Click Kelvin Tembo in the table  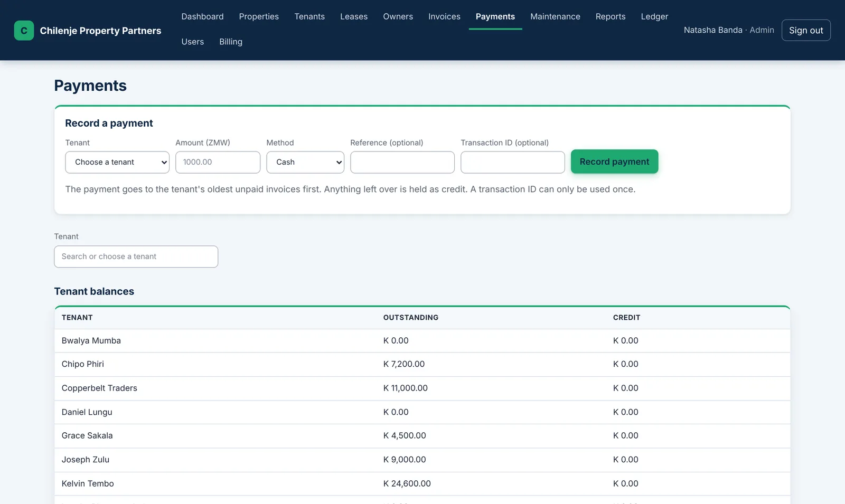pyautogui.click(x=88, y=483)
